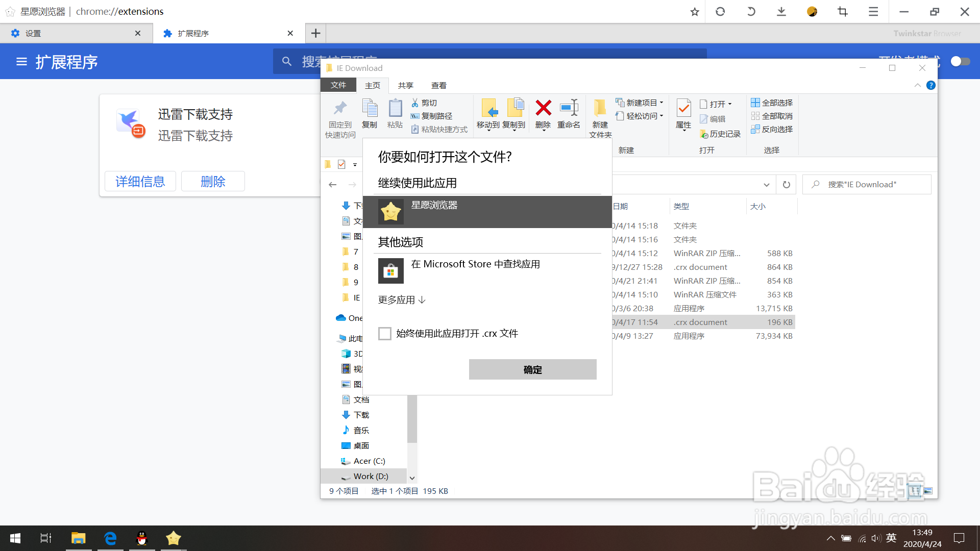Click the Move to icon
The image size is (980, 551).
488,108
